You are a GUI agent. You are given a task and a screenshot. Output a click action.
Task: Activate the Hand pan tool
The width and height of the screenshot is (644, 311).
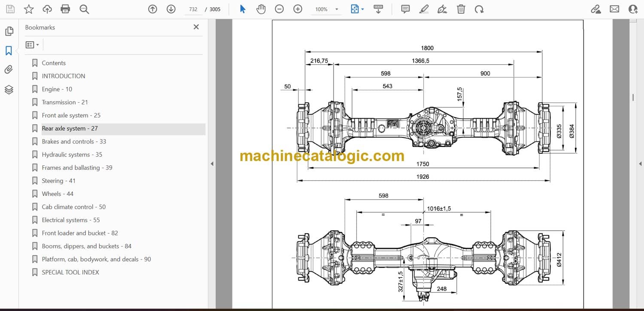(x=261, y=9)
